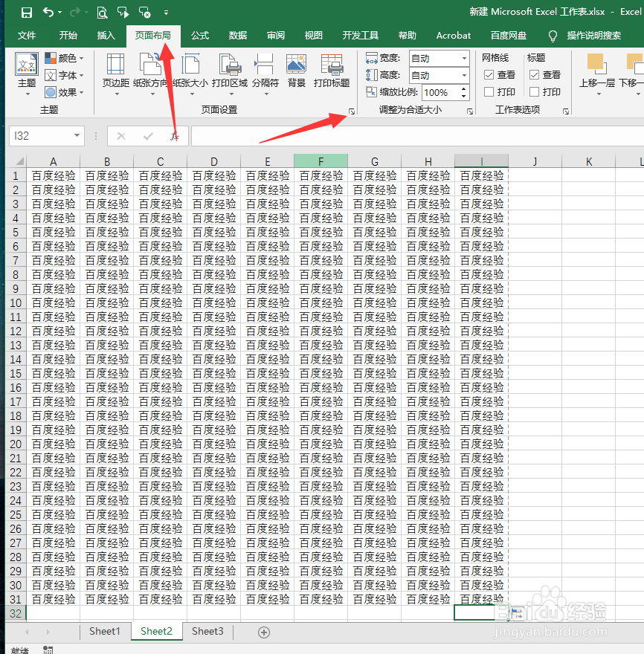Open the Baidu Netdisk (百度网盘) tab
Image resolution: width=644 pixels, height=654 pixels.
point(509,36)
